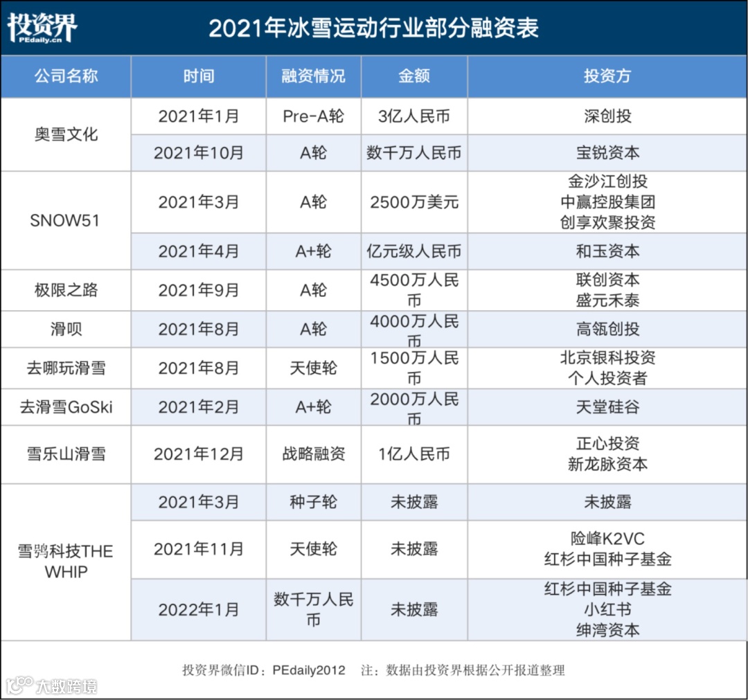Click the date 2021年2月
The height and width of the screenshot is (700, 748).
pos(199,407)
